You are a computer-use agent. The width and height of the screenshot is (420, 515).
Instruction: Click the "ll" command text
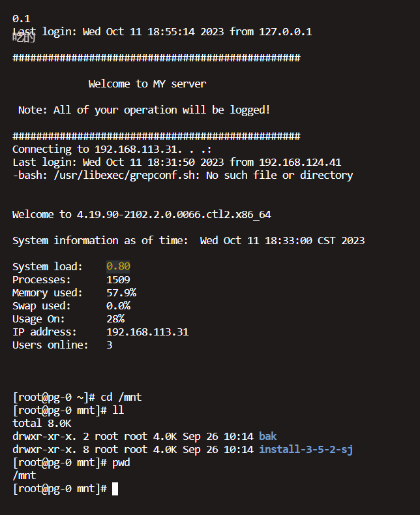[x=118, y=411]
